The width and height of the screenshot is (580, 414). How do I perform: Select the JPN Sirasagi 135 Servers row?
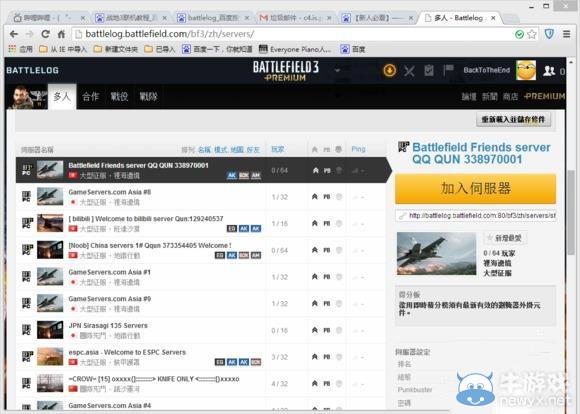tap(202, 330)
